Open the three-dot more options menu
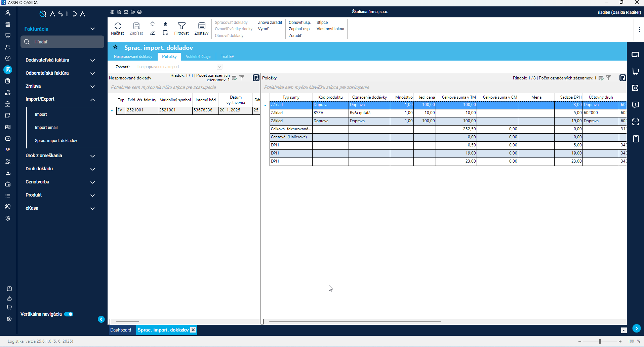644x347 pixels. [639, 30]
